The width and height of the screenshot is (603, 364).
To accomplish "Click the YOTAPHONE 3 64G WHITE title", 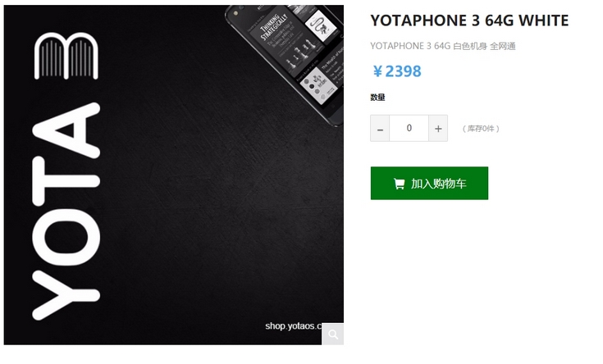I will point(469,20).
